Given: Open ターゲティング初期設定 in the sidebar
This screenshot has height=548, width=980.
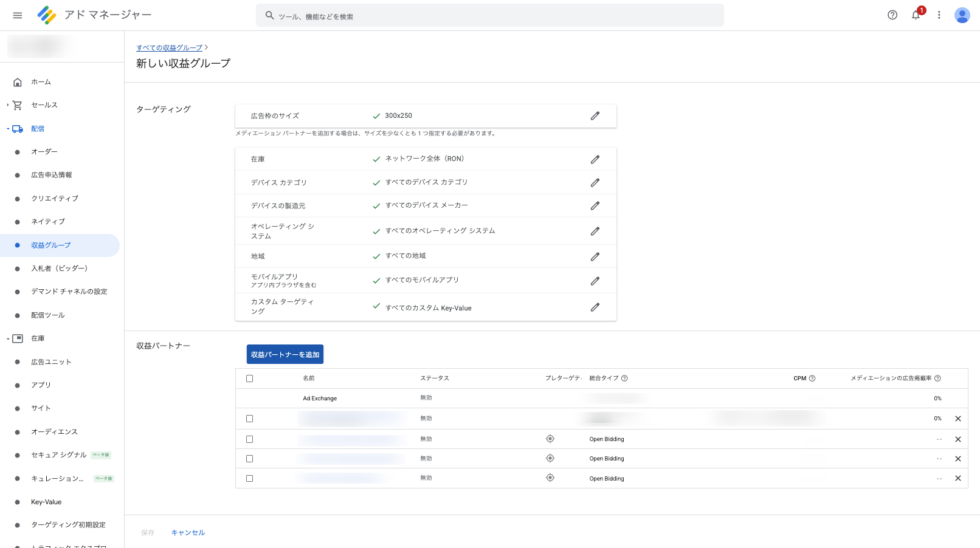Looking at the screenshot, I should [x=69, y=525].
